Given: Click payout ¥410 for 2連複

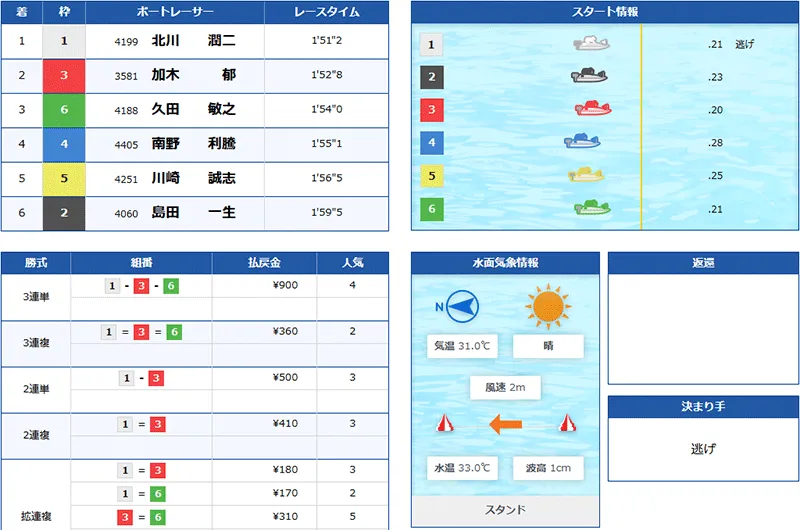Looking at the screenshot, I should click(285, 423).
